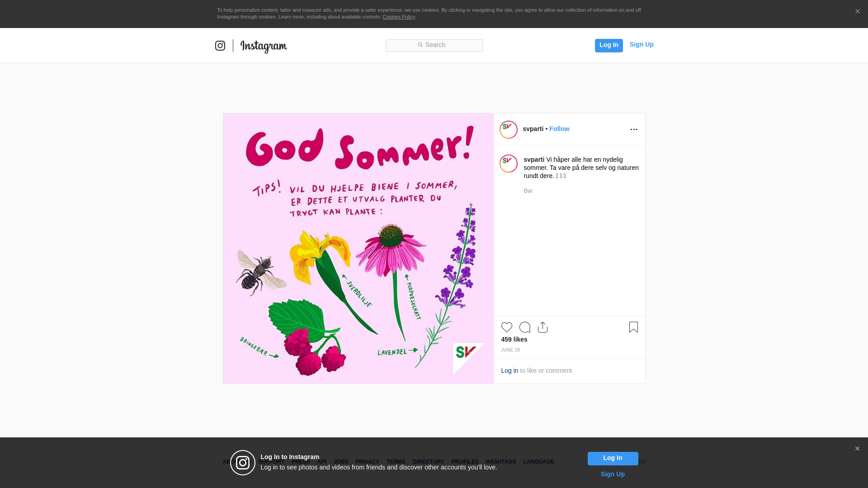Image resolution: width=868 pixels, height=488 pixels.
Task: Dismiss the cookie notice banner
Action: [x=857, y=11]
